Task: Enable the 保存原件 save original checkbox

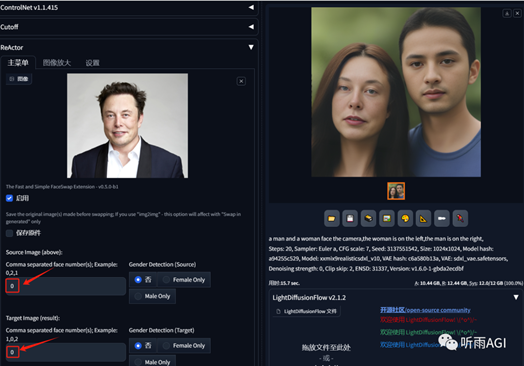Action: [9, 233]
